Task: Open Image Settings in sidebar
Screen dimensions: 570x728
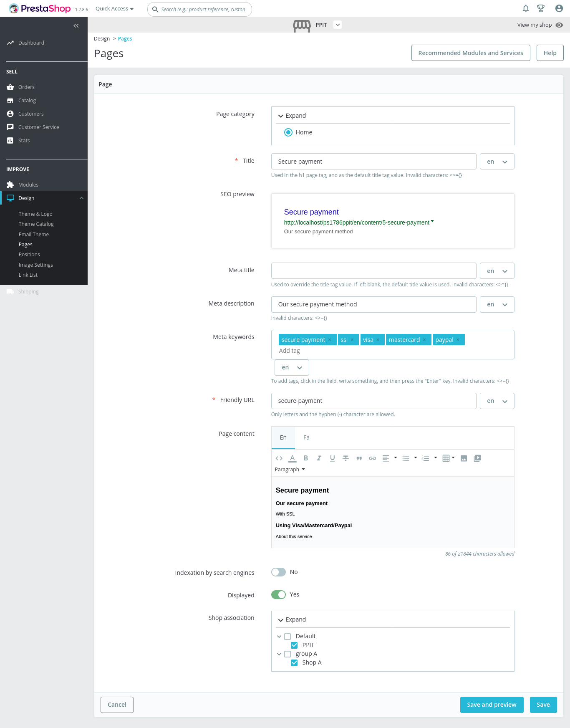Action: click(x=36, y=265)
